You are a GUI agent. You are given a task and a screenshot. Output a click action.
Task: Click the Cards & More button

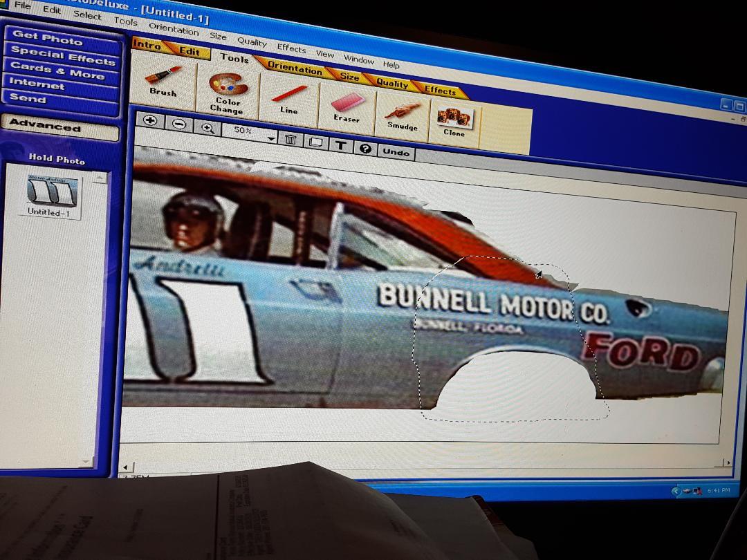(x=61, y=71)
